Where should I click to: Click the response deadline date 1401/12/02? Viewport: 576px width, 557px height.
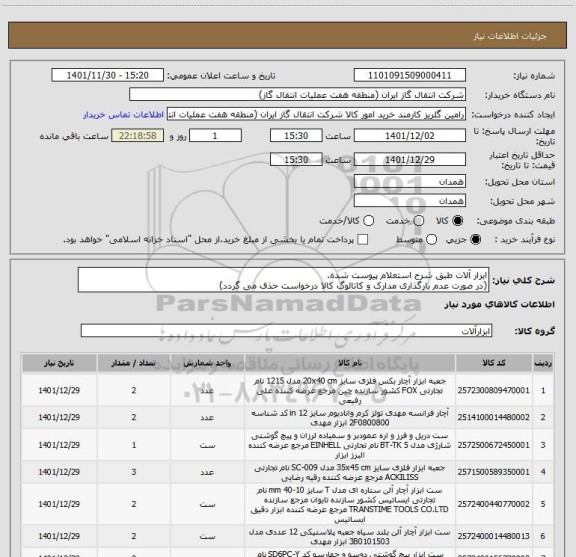410,136
